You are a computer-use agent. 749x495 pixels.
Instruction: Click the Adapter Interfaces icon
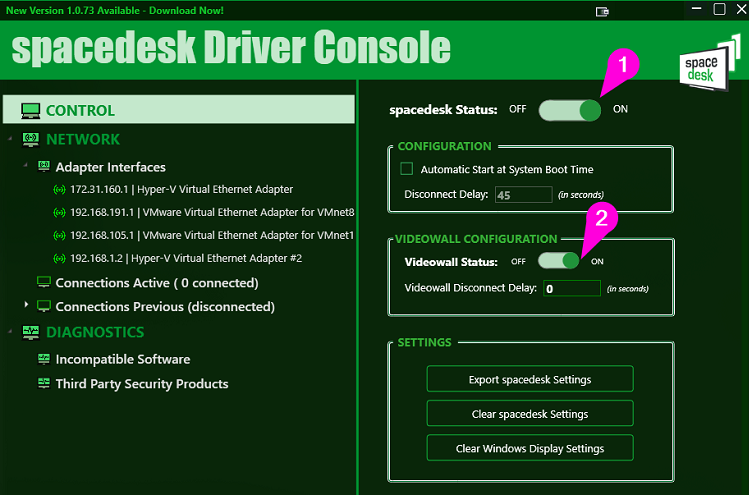[44, 166]
